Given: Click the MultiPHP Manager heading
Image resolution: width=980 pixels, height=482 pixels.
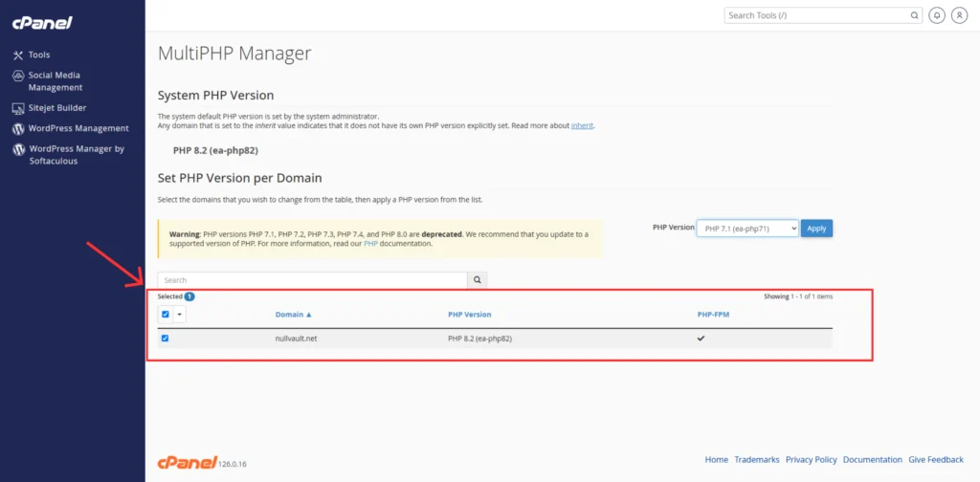Looking at the screenshot, I should click(x=234, y=53).
